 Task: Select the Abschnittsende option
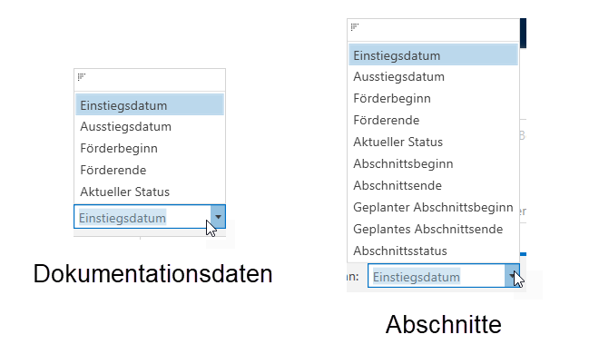[398, 185]
